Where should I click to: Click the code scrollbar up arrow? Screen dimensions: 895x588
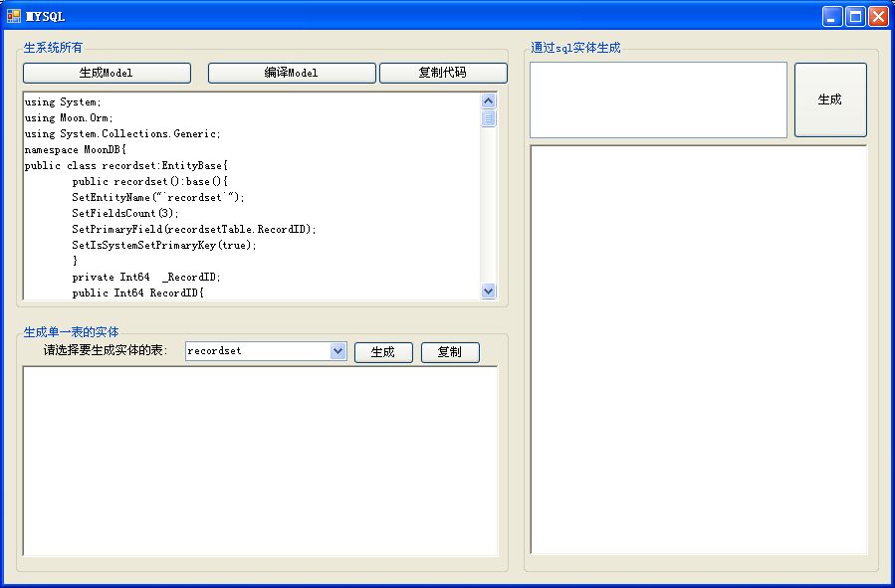(488, 100)
